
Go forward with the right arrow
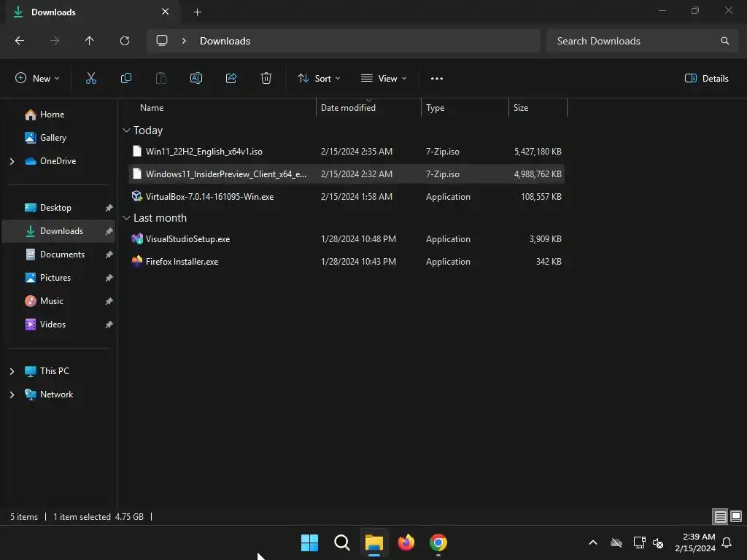tap(55, 41)
